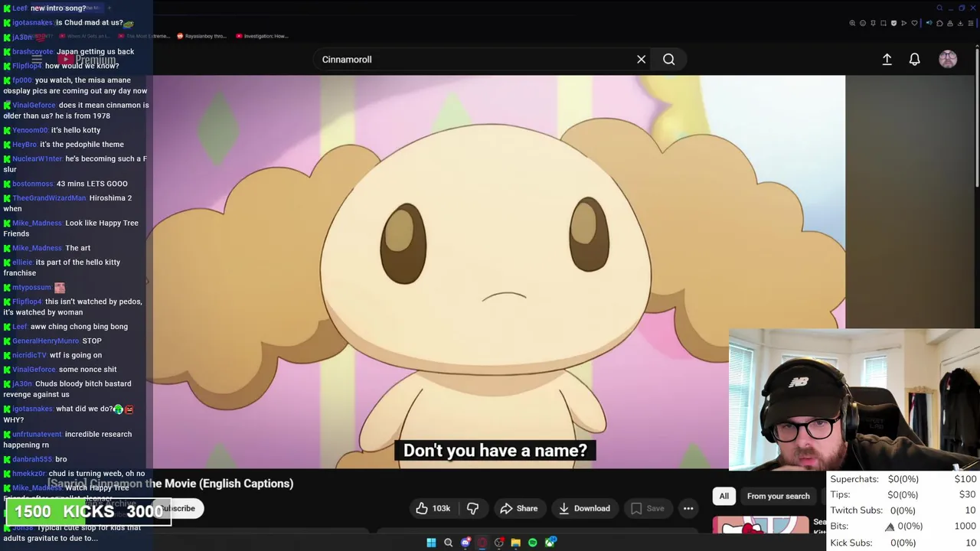The width and height of the screenshot is (980, 551).
Task: Open the Investigation: How... YouTube bookmark
Action: (x=262, y=36)
